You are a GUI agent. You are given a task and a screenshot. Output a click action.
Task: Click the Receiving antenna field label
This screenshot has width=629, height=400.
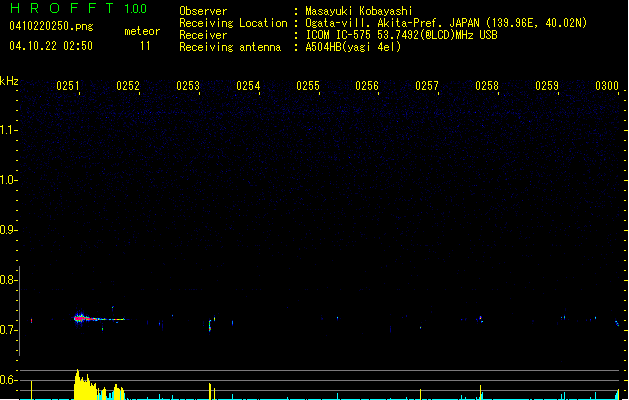click(230, 47)
